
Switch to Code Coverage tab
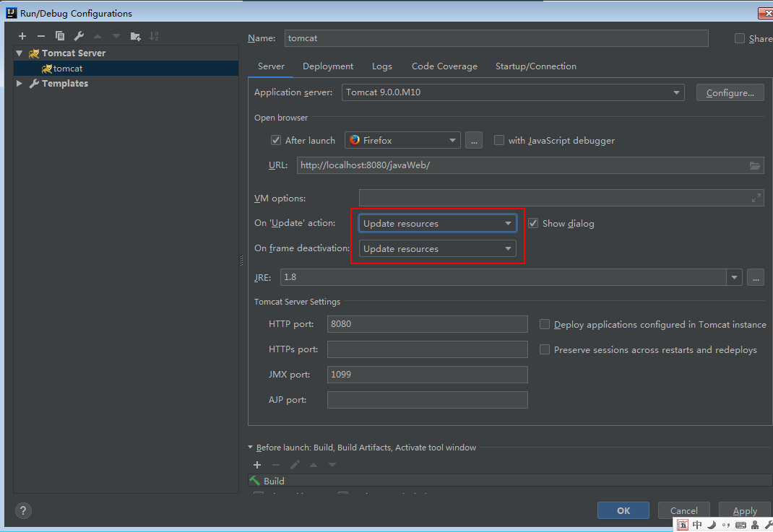[x=444, y=66]
